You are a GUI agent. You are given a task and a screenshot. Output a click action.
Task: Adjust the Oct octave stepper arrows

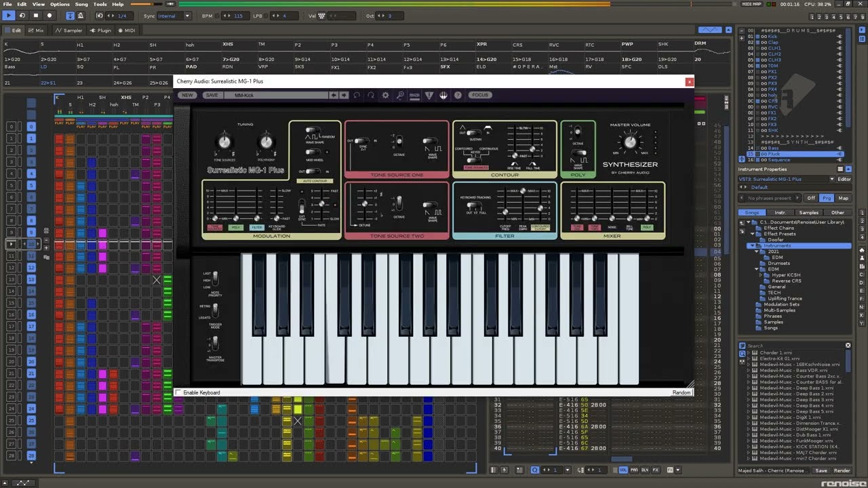pyautogui.click(x=380, y=16)
